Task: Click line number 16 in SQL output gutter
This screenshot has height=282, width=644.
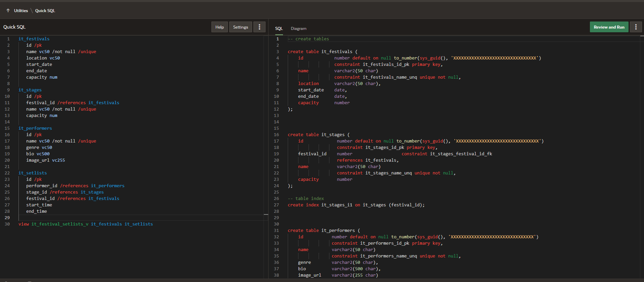Action: 276,135
